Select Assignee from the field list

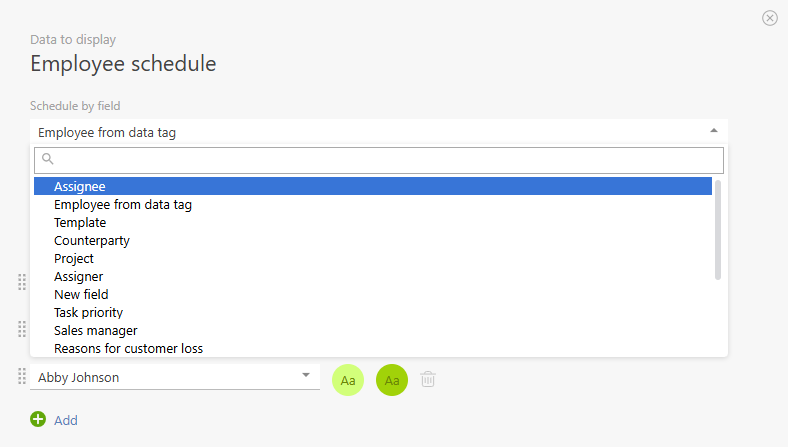click(x=80, y=186)
